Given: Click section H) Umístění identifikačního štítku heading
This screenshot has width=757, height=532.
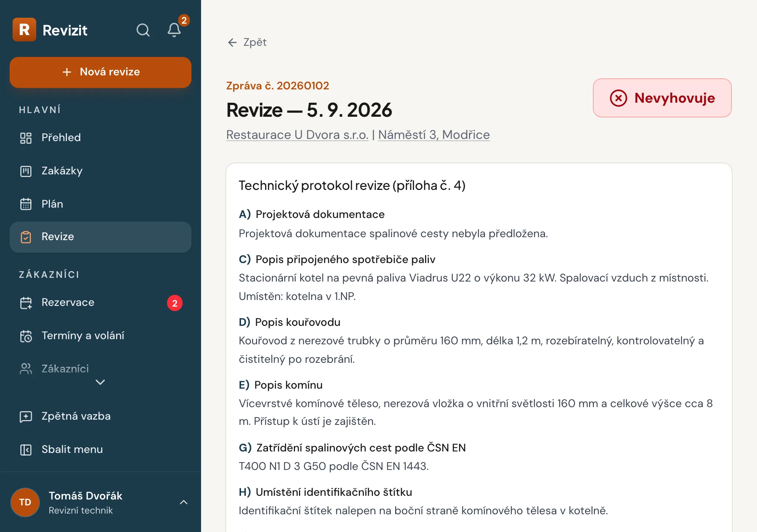Looking at the screenshot, I should (x=325, y=492).
